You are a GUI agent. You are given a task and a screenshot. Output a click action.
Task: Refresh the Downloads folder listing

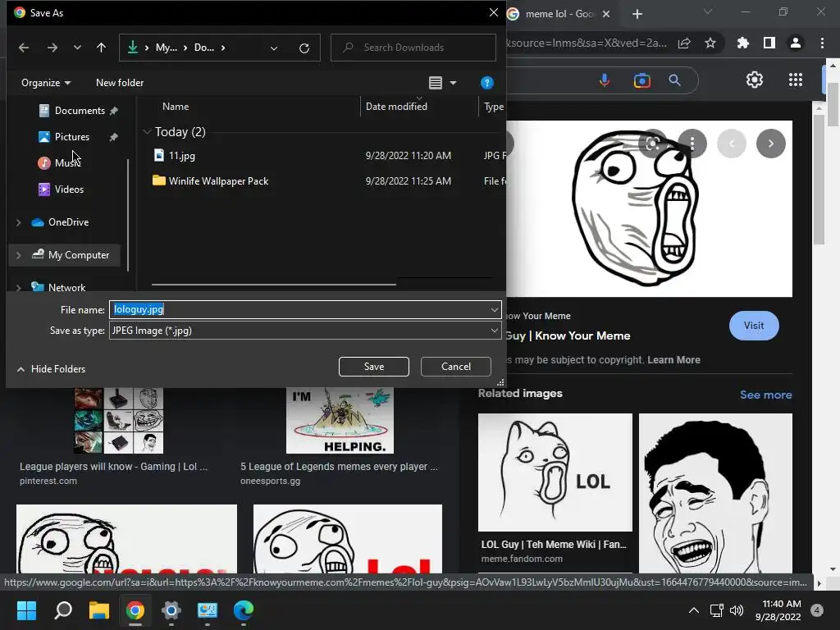point(304,48)
